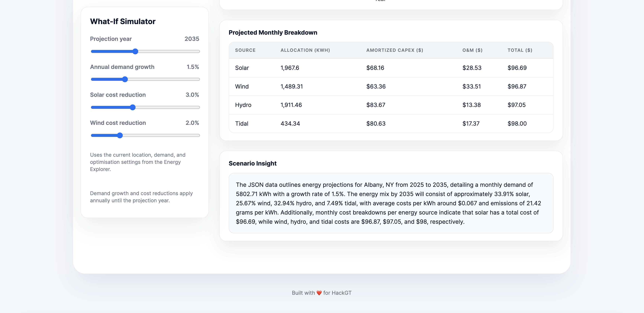Viewport: 644px width, 313px height.
Task: Click the Projection year slider handle
Action: [x=135, y=51]
